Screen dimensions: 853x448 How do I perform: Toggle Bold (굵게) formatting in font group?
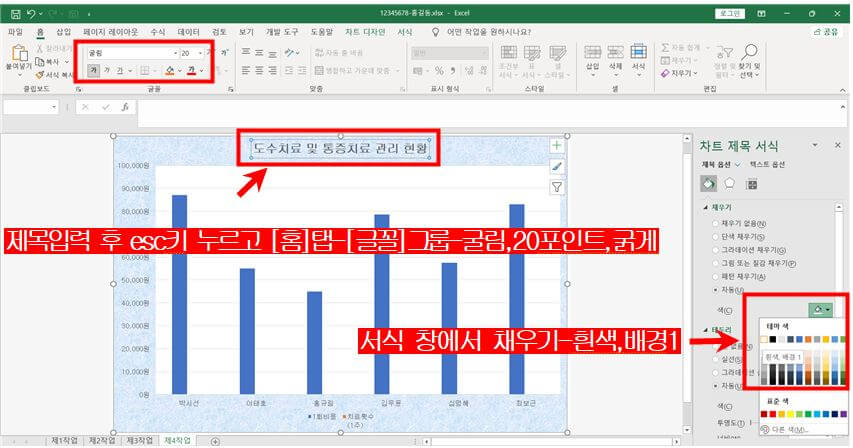(94, 70)
